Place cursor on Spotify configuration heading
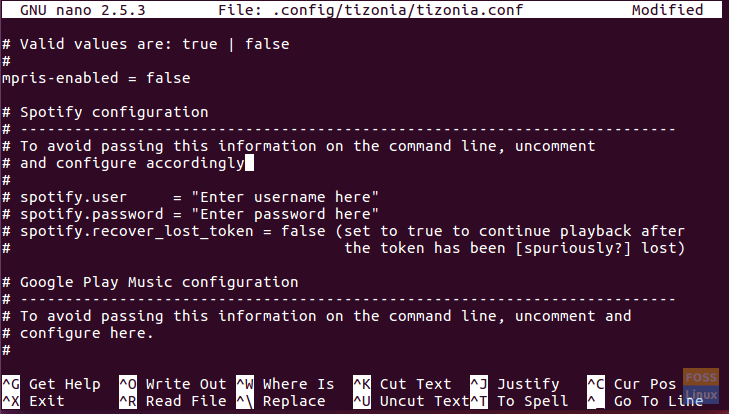The width and height of the screenshot is (729, 414). 114,112
